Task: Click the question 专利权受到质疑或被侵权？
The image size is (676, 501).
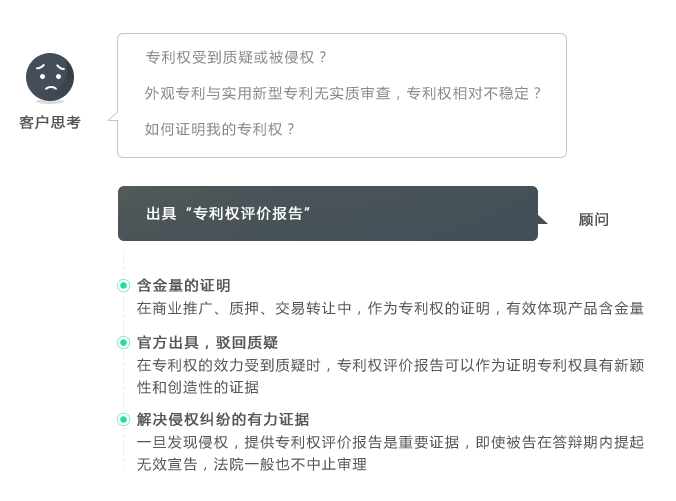Action: (236, 57)
